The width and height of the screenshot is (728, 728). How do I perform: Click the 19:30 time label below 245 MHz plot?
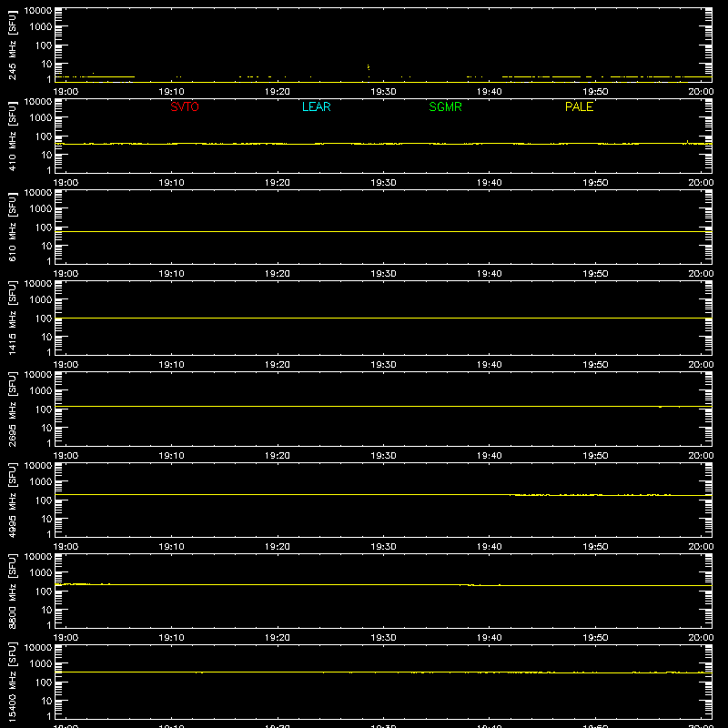pos(383,92)
